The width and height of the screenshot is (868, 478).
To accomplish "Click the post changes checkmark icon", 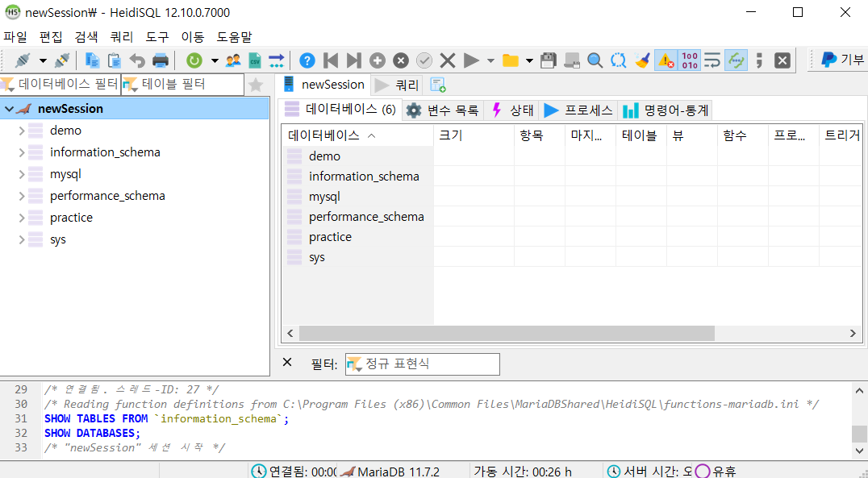I will click(x=424, y=60).
